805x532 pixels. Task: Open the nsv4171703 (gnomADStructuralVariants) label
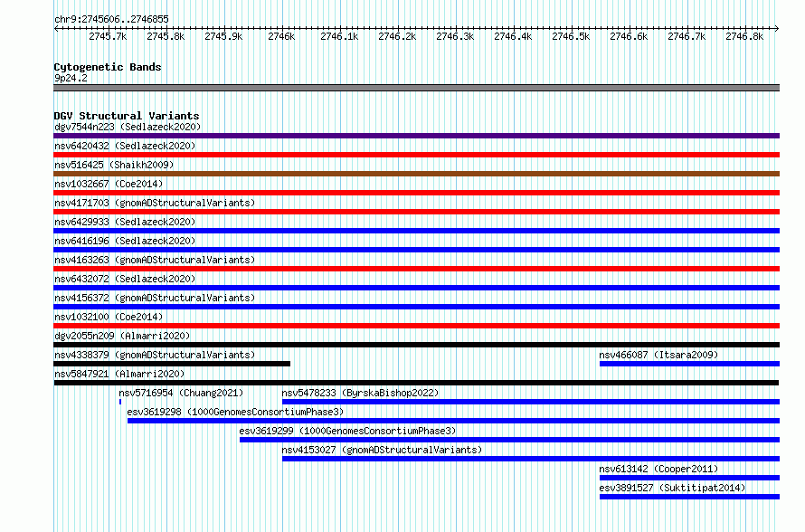point(155,203)
